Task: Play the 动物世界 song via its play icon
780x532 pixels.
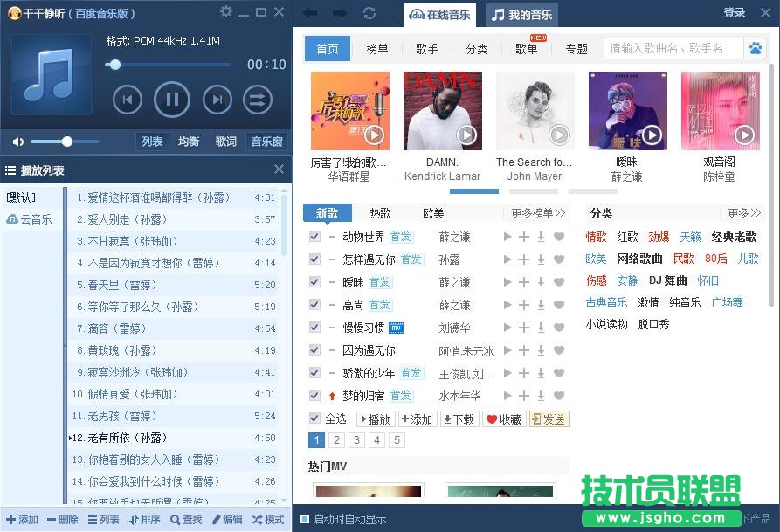Action: coord(507,237)
